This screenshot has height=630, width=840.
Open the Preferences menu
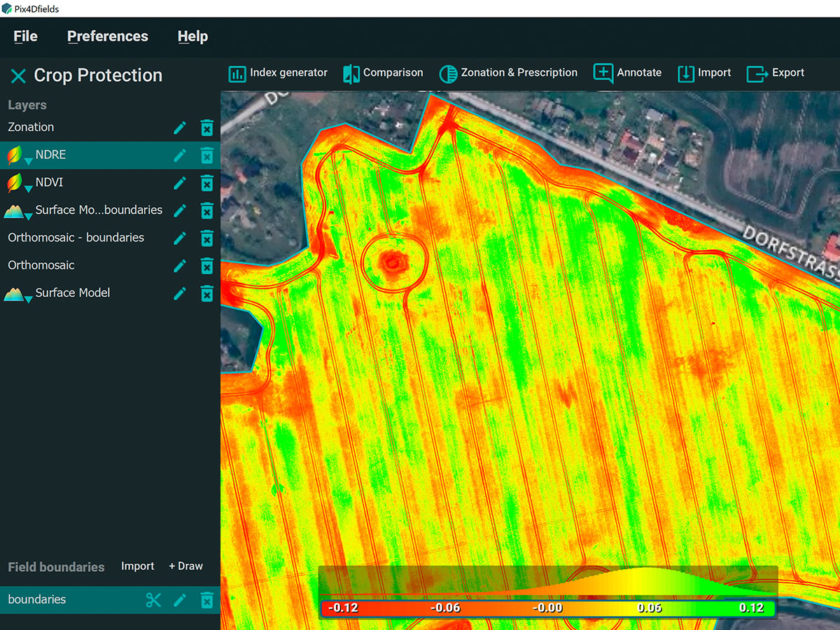pyautogui.click(x=108, y=36)
